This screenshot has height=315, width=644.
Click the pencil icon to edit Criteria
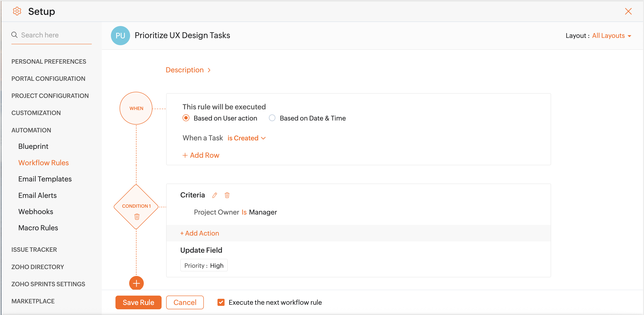pyautogui.click(x=215, y=195)
